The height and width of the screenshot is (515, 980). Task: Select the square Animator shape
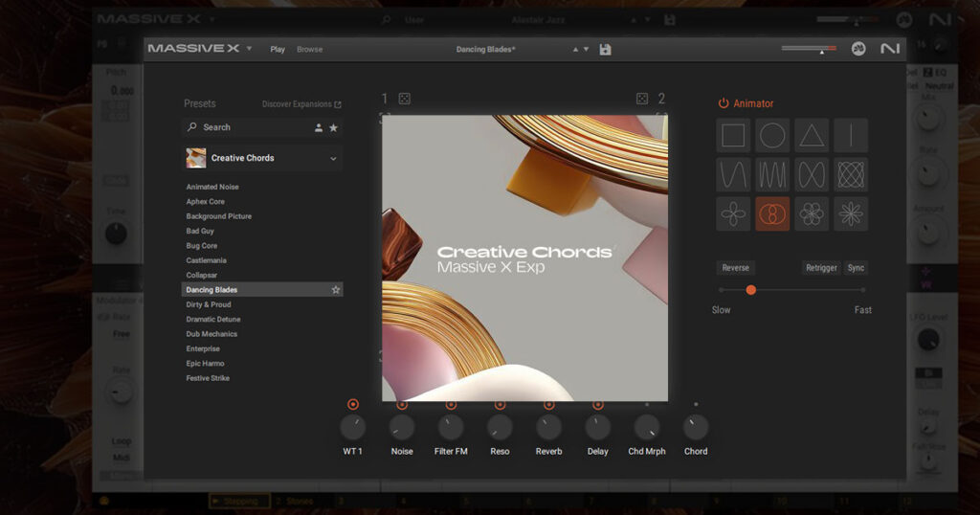click(733, 135)
